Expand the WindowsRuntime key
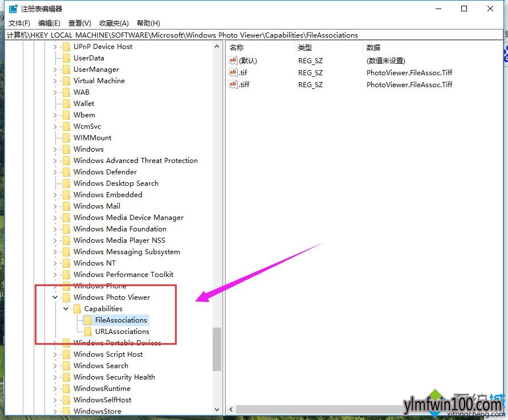This screenshot has width=508, height=420. [55, 389]
